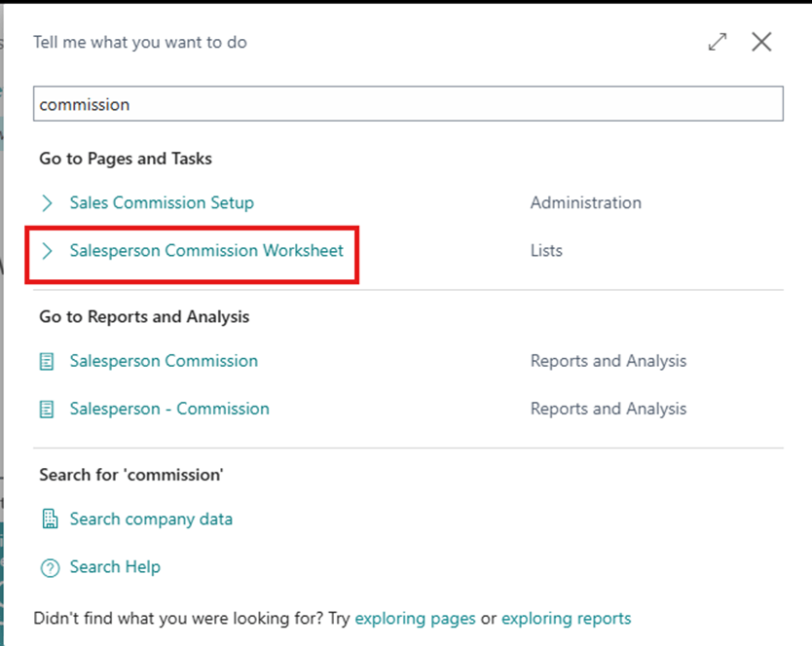Click the question mark help icon
Viewport: 812px width, 646px height.
pyautogui.click(x=49, y=567)
